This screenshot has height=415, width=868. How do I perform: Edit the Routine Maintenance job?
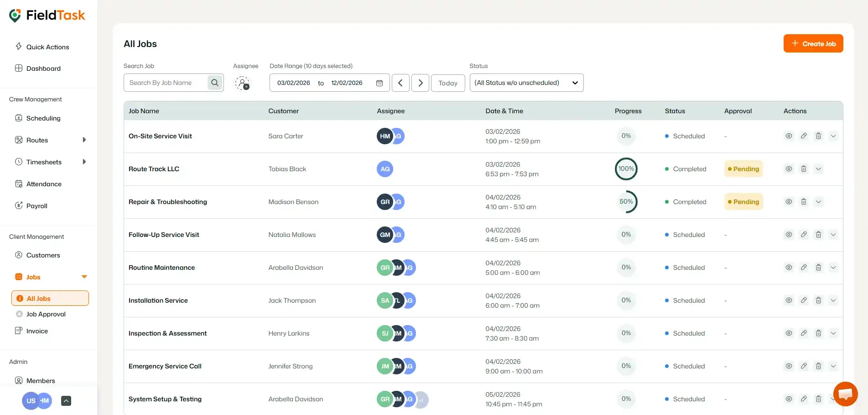(804, 268)
